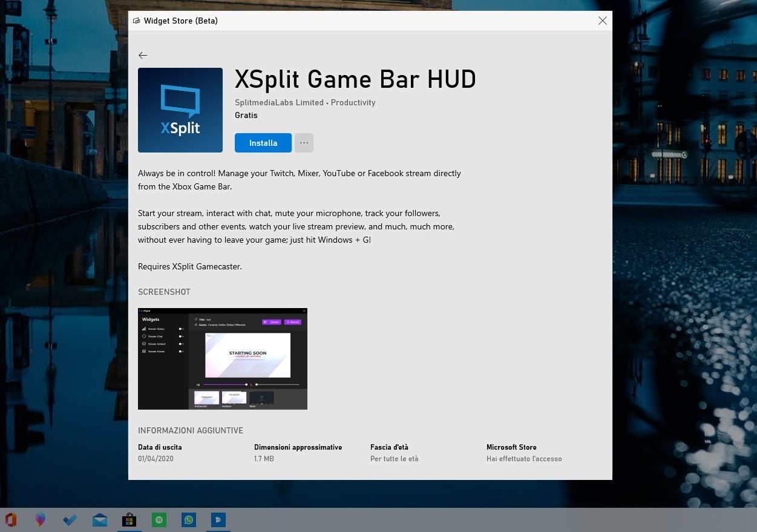Click the publisher name SplitmediaLabs Limited
This screenshot has height=532, width=757.
pos(279,103)
